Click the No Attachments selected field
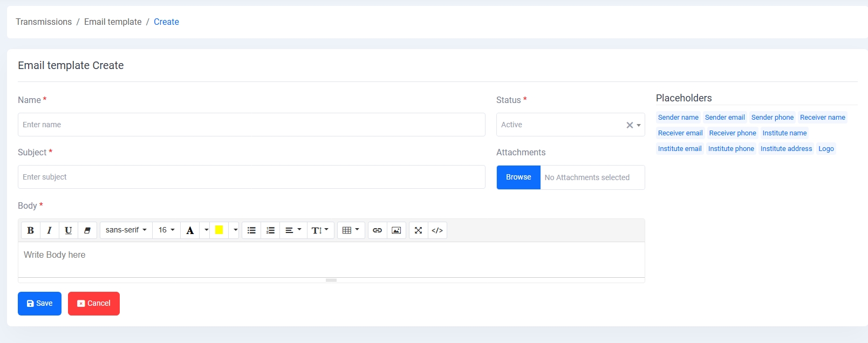868x343 pixels. coord(592,177)
